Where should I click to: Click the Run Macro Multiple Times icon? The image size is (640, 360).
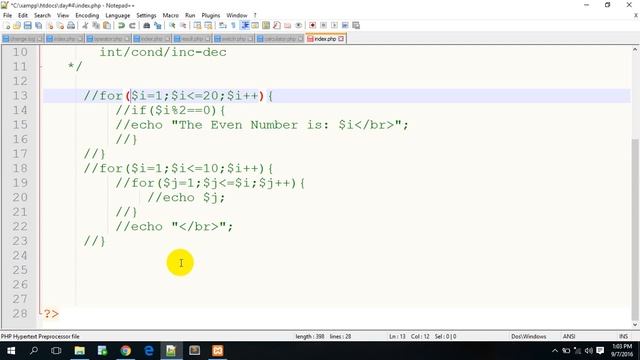tap(345, 25)
